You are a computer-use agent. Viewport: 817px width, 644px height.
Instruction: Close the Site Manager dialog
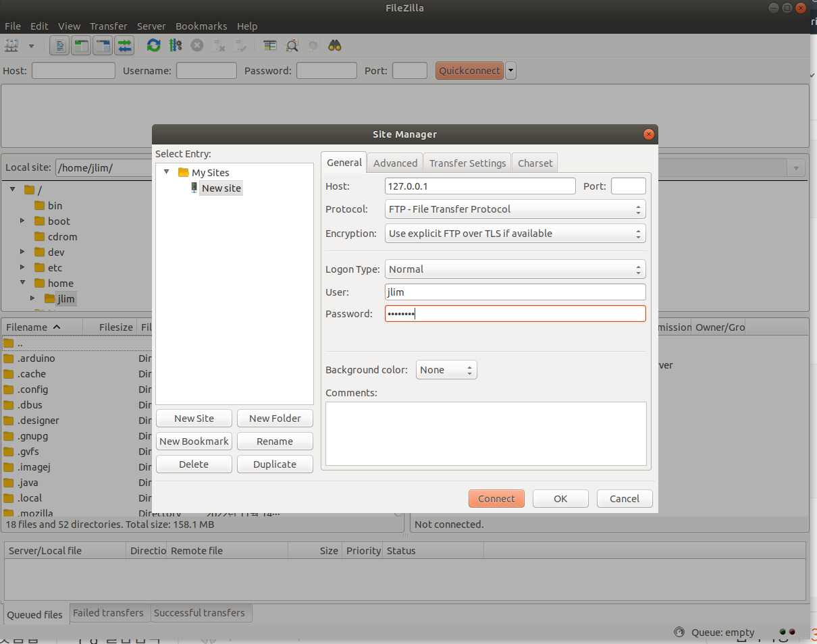pyautogui.click(x=649, y=134)
